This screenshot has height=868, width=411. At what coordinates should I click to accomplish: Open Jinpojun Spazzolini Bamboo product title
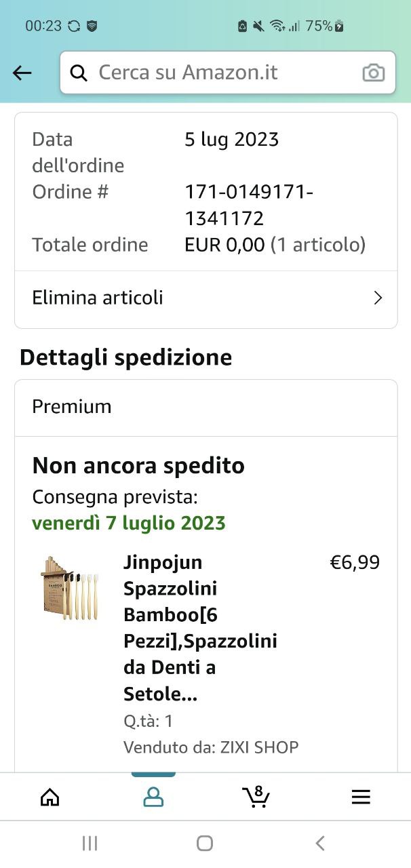point(200,628)
